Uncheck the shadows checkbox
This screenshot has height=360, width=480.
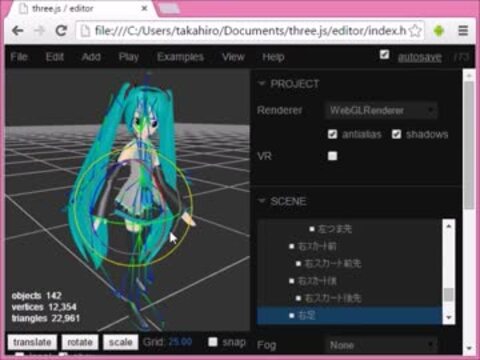[x=396, y=134]
